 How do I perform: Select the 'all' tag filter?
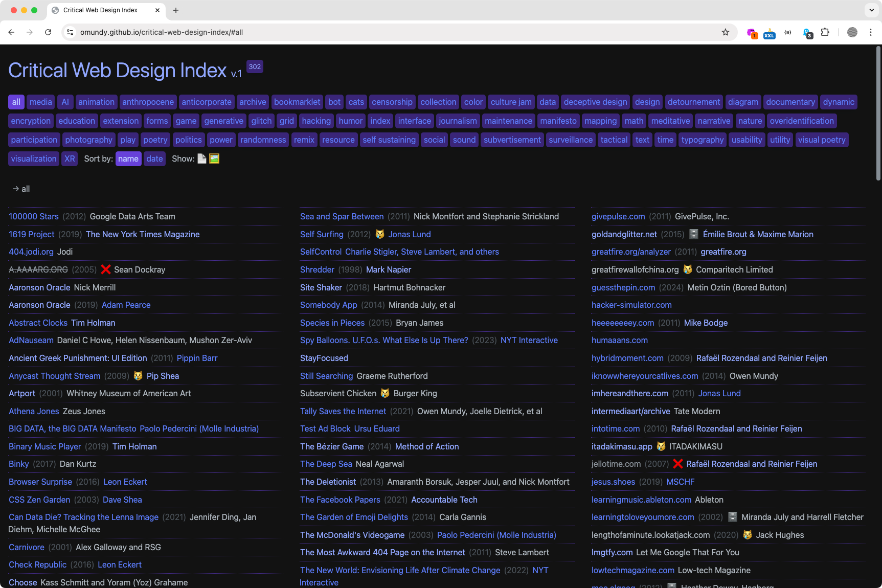coord(16,102)
